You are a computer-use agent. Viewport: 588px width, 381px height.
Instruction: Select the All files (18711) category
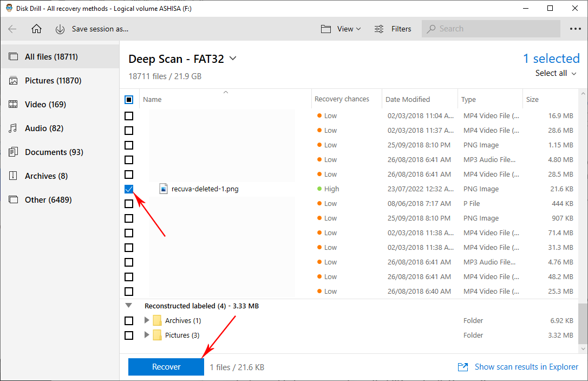click(60, 57)
